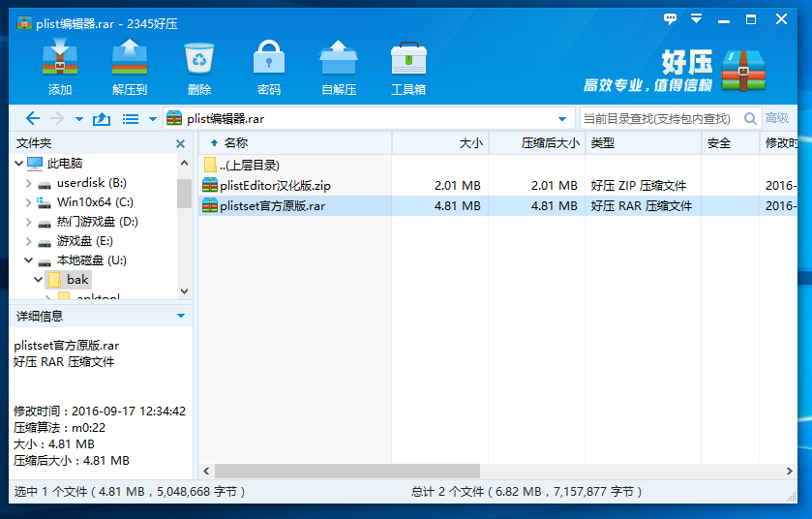
Task: Open the 工具箱 (Toolbox) icon
Action: (408, 61)
